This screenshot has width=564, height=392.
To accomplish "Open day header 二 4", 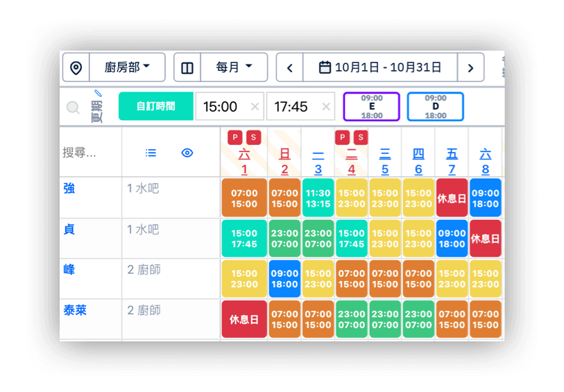I will coord(352,162).
